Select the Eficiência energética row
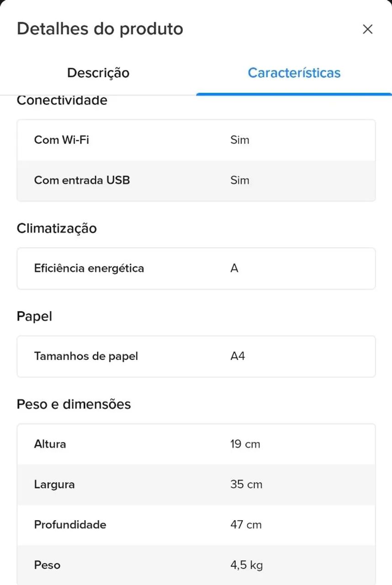Image resolution: width=392 pixels, height=585 pixels. click(196, 268)
